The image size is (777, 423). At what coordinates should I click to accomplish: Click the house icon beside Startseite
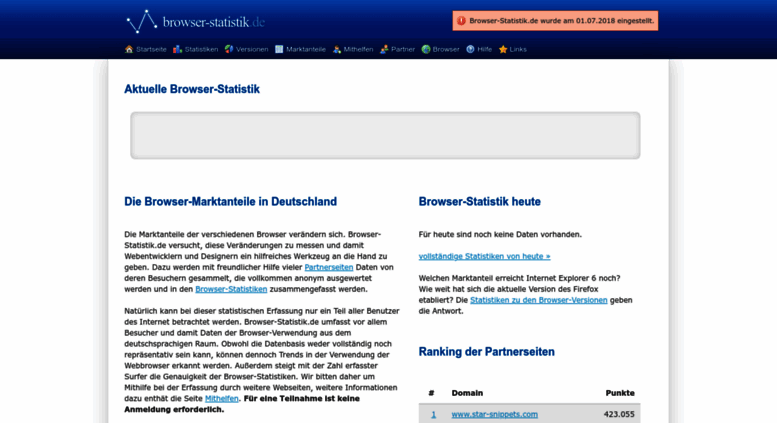129,49
